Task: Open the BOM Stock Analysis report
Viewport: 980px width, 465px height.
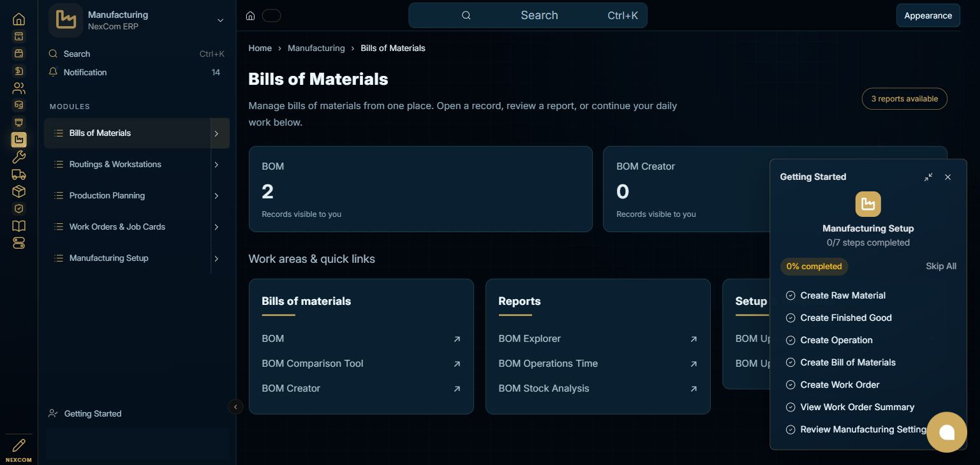Action: point(598,388)
